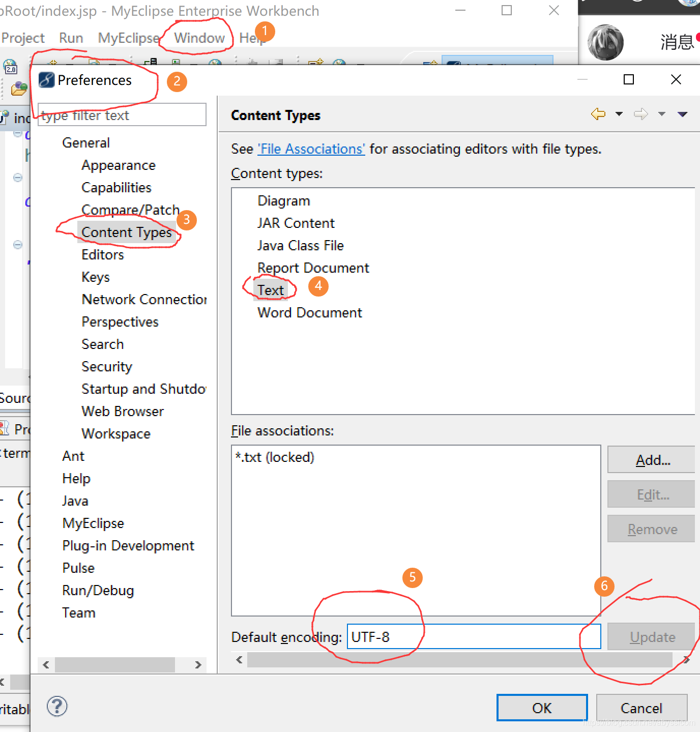Select MyEclipse node in preferences tree
700x732 pixels.
click(x=93, y=523)
